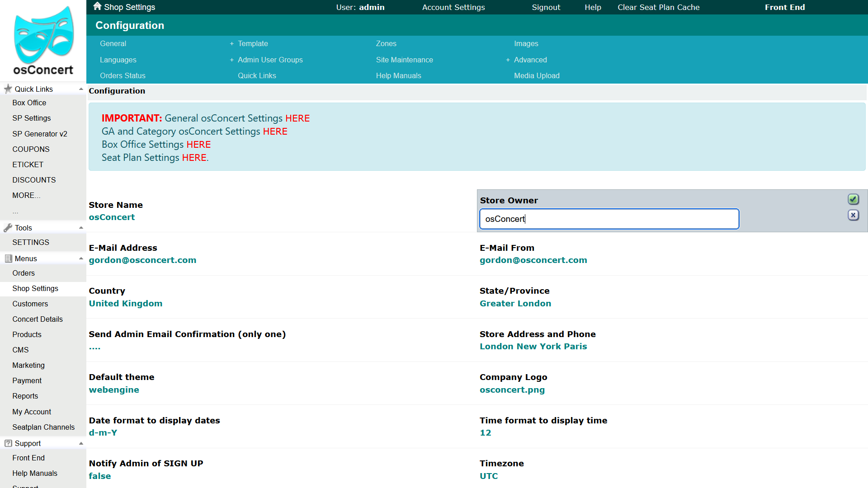Click the Store Owner text field
The height and width of the screenshot is (488, 868).
coord(609,219)
